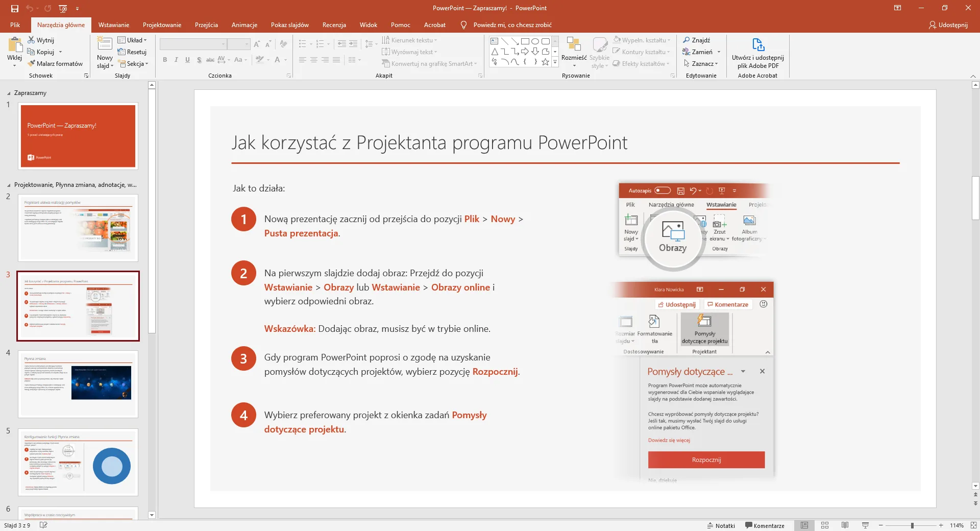This screenshot has width=980, height=531.
Task: Show the Komentarze comments pane
Action: coord(765,525)
